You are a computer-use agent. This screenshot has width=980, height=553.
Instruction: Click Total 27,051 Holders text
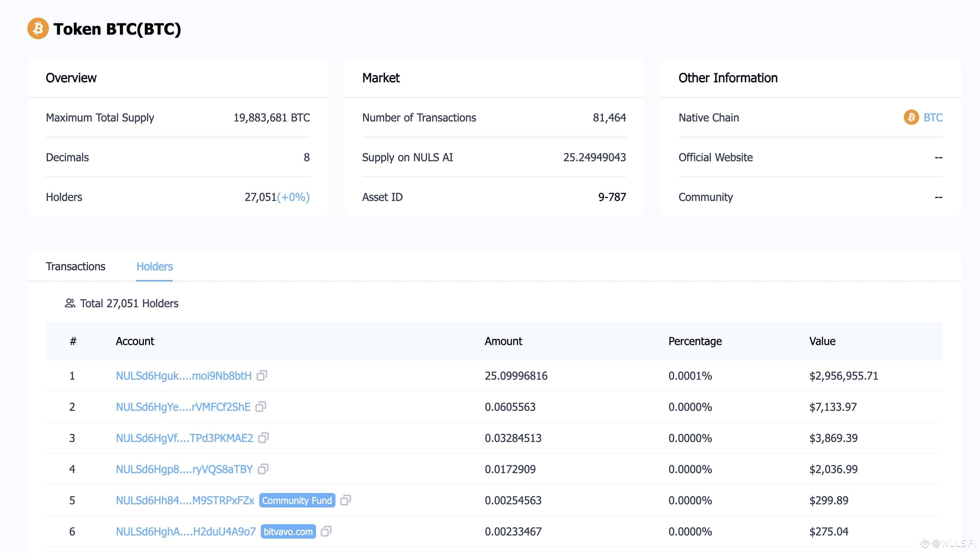pos(129,303)
